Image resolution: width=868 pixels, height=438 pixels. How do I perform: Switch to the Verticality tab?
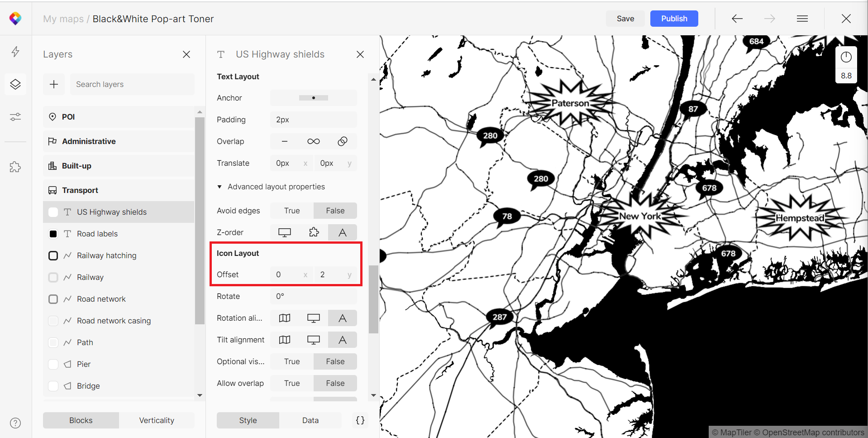(x=157, y=420)
